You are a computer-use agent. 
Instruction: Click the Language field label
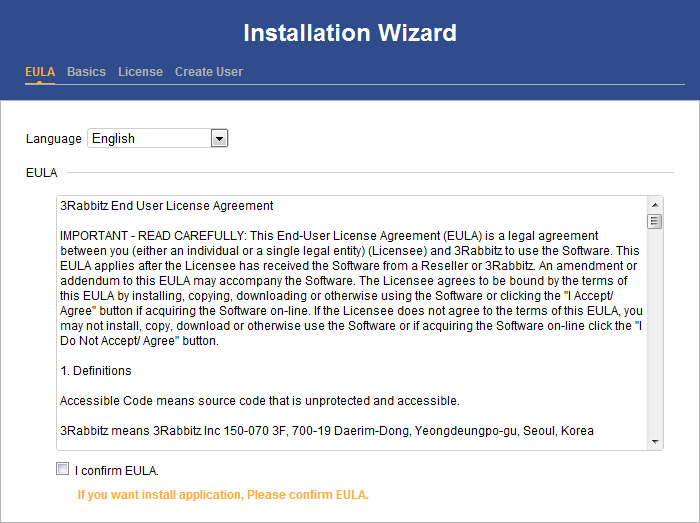[54, 139]
